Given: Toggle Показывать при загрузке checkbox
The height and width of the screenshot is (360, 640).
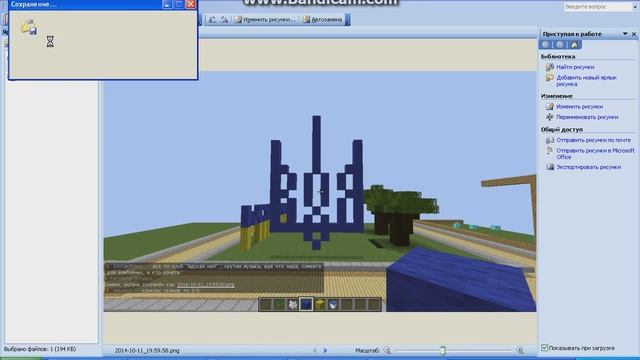Looking at the screenshot, I should coord(544,348).
